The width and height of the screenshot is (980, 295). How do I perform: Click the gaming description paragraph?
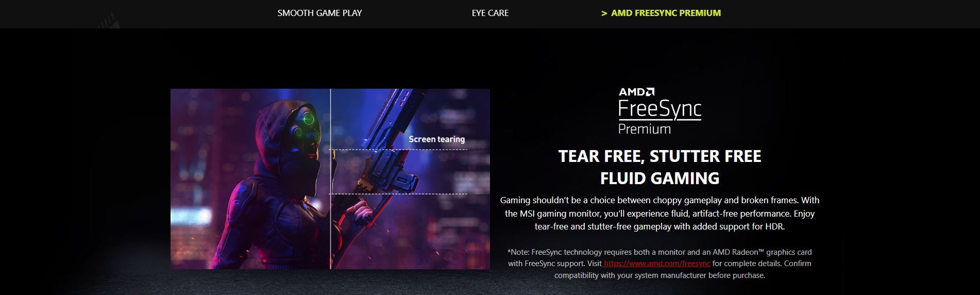660,213
